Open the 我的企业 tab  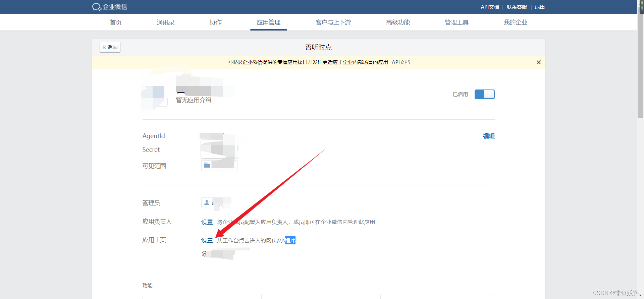[515, 22]
